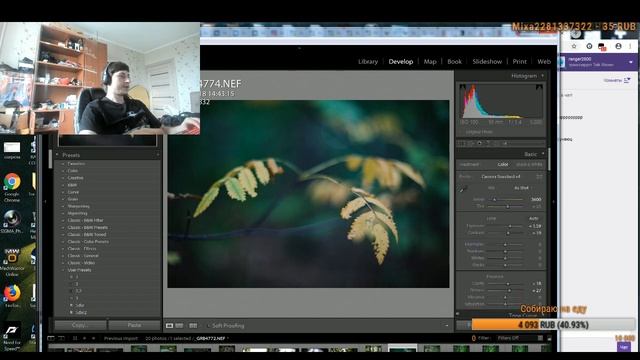Switch to the Map module
The image size is (640, 360).
430,61
